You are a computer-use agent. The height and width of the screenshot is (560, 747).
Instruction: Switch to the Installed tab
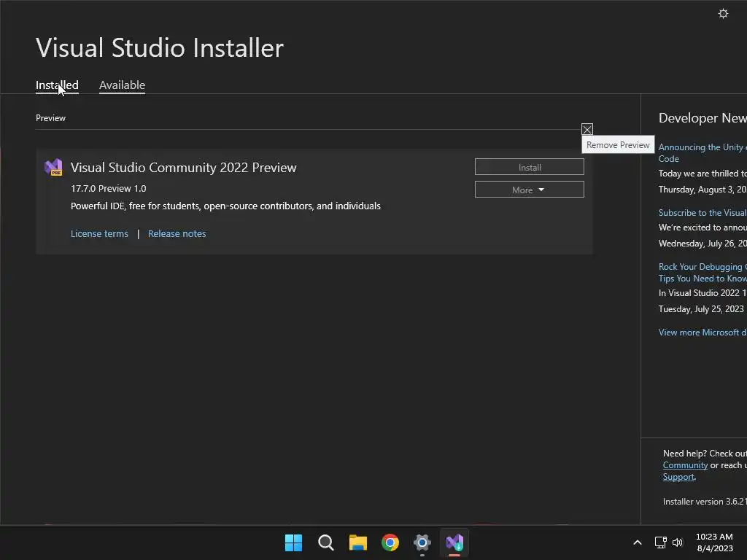tap(57, 85)
